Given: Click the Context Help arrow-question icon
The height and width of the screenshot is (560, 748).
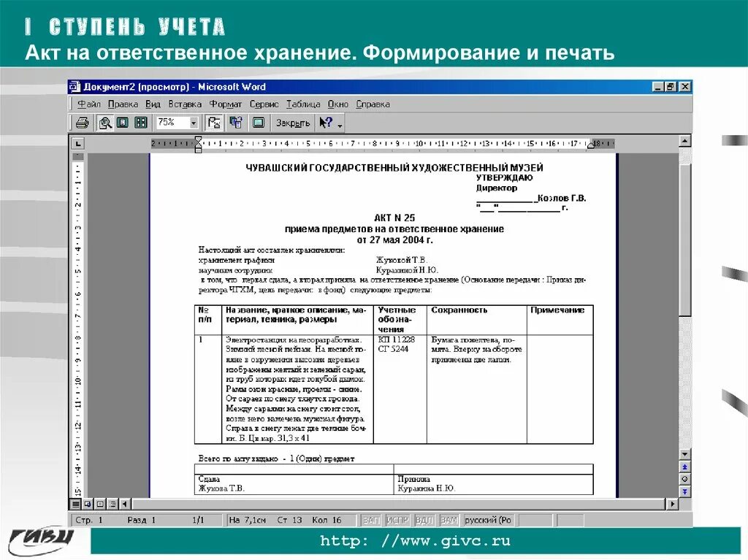Looking at the screenshot, I should pyautogui.click(x=326, y=123).
